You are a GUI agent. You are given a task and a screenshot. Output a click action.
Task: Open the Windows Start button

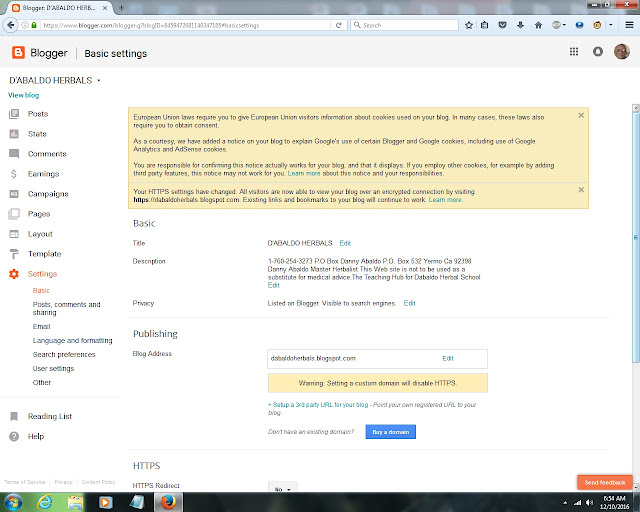[x=13, y=502]
